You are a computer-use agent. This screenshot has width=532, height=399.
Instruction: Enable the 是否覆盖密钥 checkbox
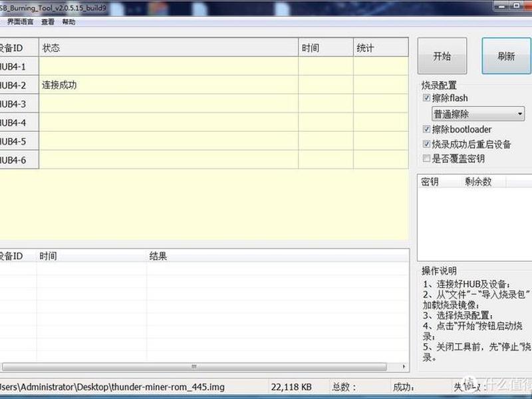(426, 158)
